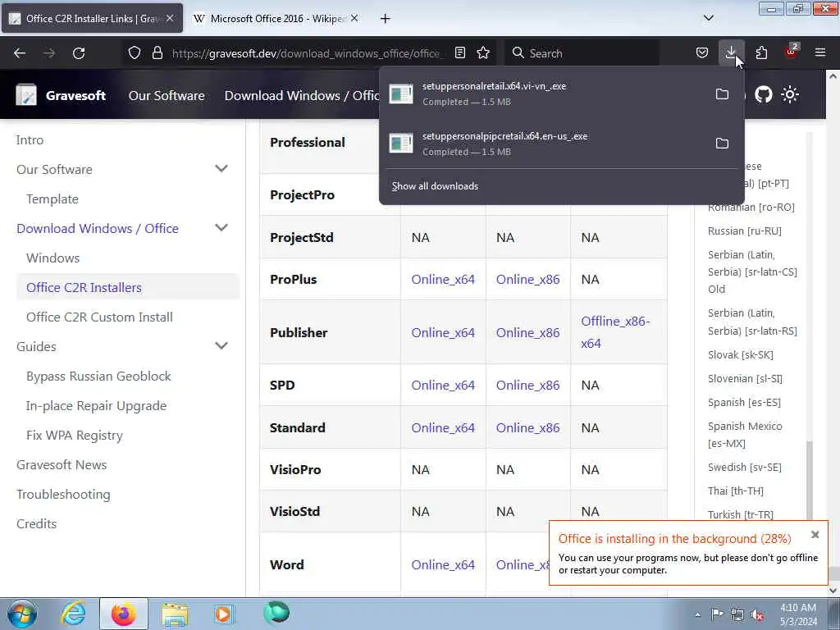Open the Action Center flag tray icon
Image resolution: width=840 pixels, height=630 pixels.
pos(717,614)
